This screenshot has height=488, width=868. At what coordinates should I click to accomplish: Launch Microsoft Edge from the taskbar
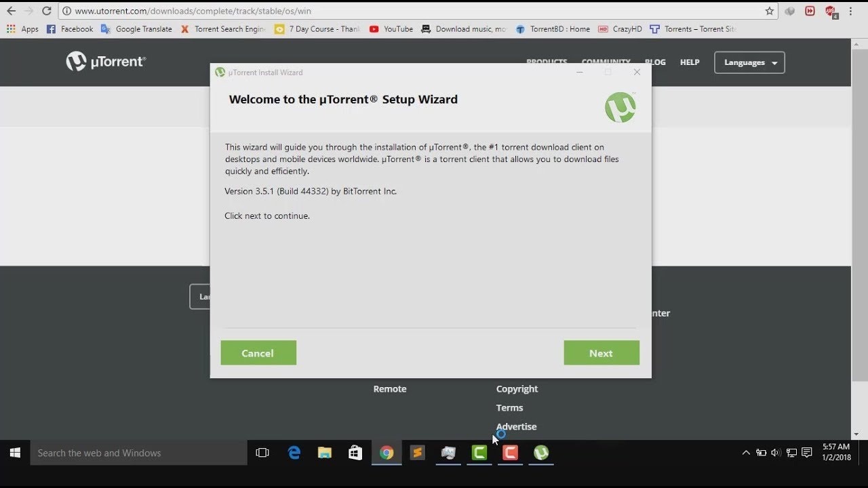point(294,453)
